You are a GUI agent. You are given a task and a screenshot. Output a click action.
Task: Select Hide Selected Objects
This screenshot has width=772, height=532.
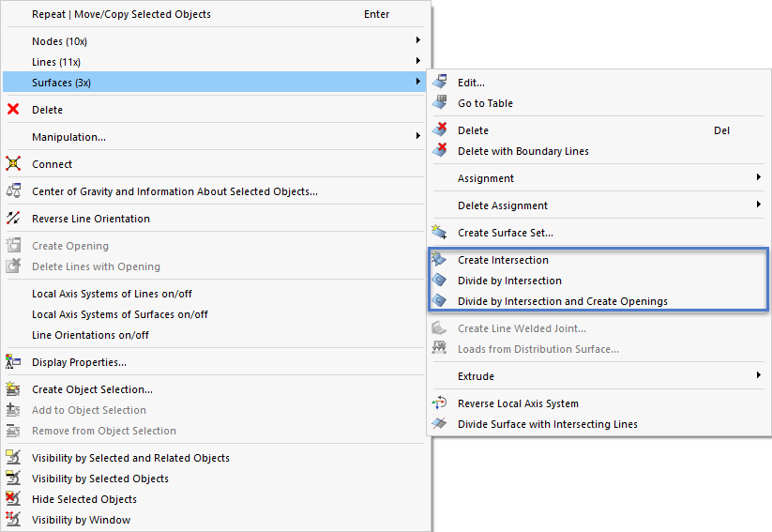(x=84, y=499)
